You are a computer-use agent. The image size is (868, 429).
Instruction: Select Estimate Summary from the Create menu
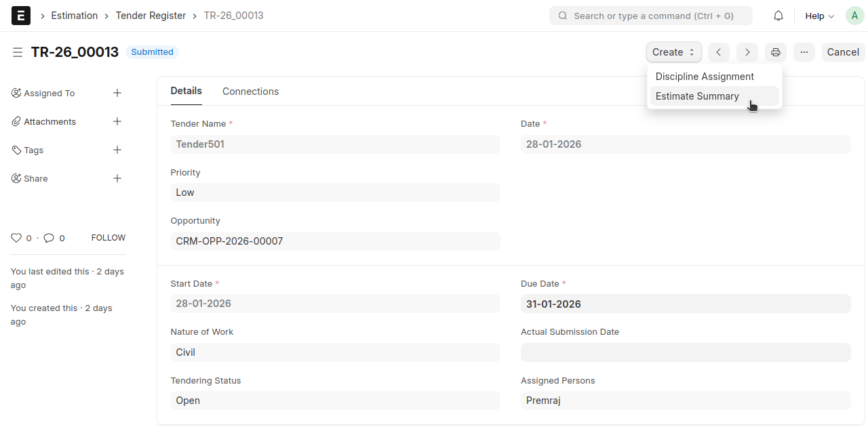(x=697, y=96)
